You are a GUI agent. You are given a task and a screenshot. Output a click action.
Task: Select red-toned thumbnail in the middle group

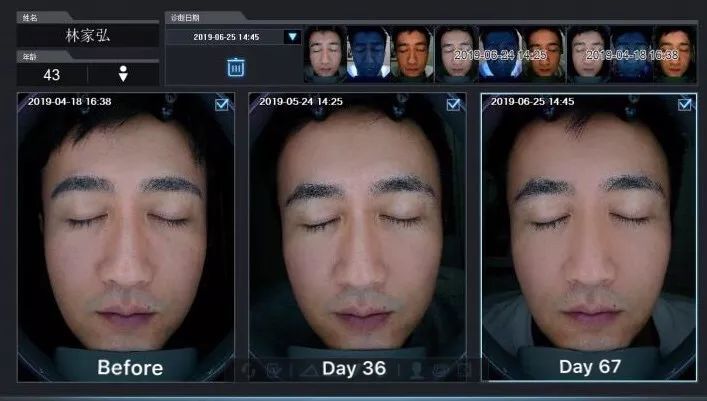click(544, 54)
